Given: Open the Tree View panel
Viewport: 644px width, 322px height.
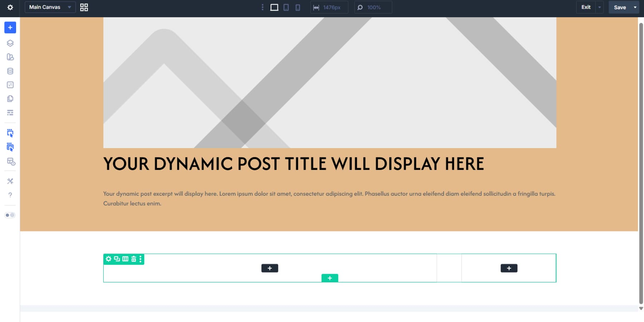Looking at the screenshot, I should [x=10, y=43].
